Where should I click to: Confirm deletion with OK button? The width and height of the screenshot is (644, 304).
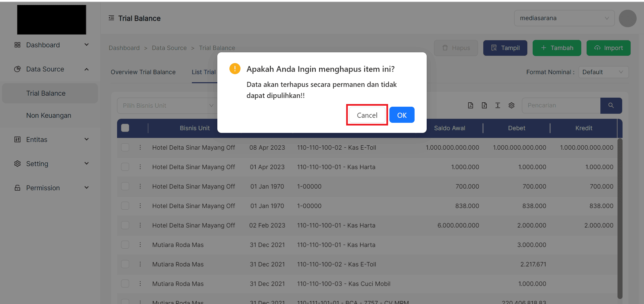(x=401, y=115)
